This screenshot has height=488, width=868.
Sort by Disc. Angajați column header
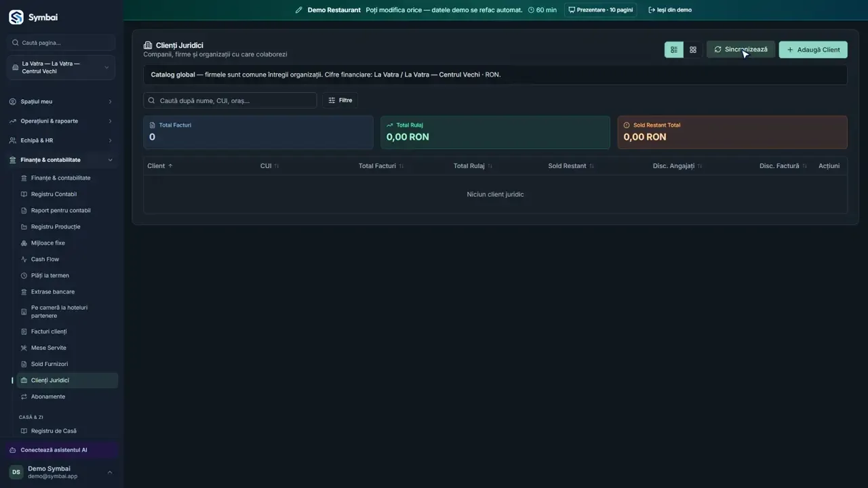click(677, 166)
